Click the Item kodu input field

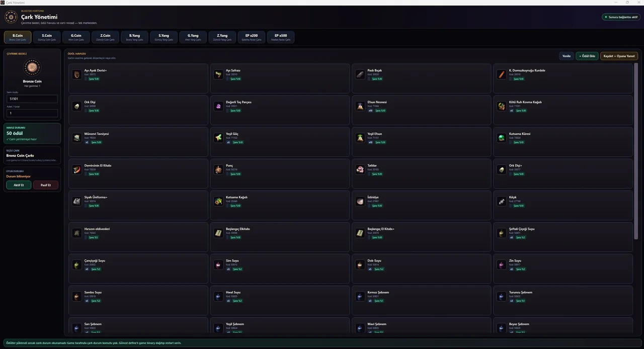32,99
